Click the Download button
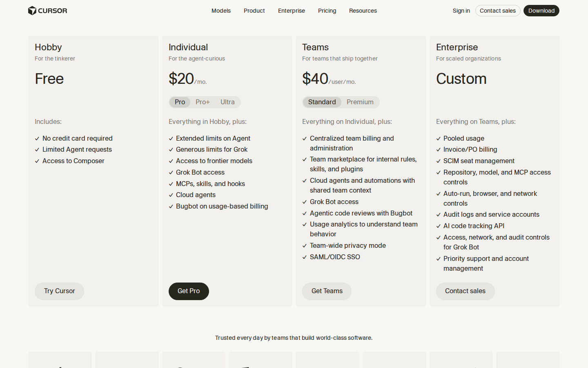Screen dimensions: 588x368 point(541,11)
